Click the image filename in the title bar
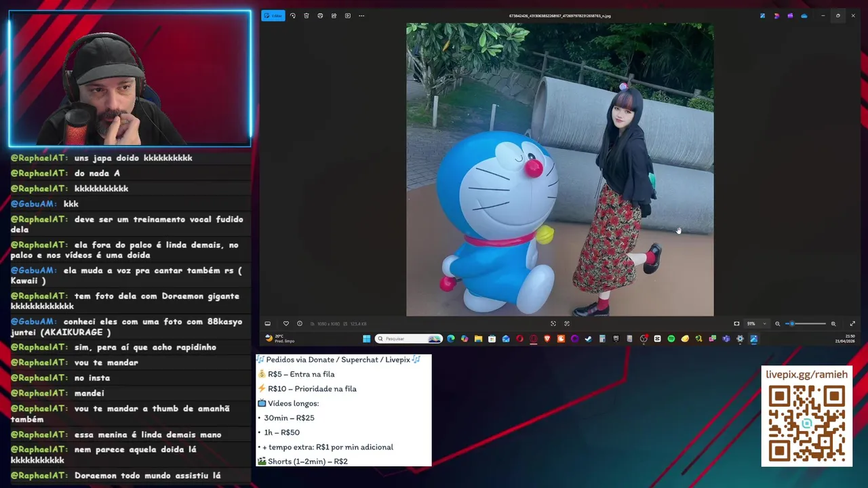The height and width of the screenshot is (488, 868). (x=560, y=16)
